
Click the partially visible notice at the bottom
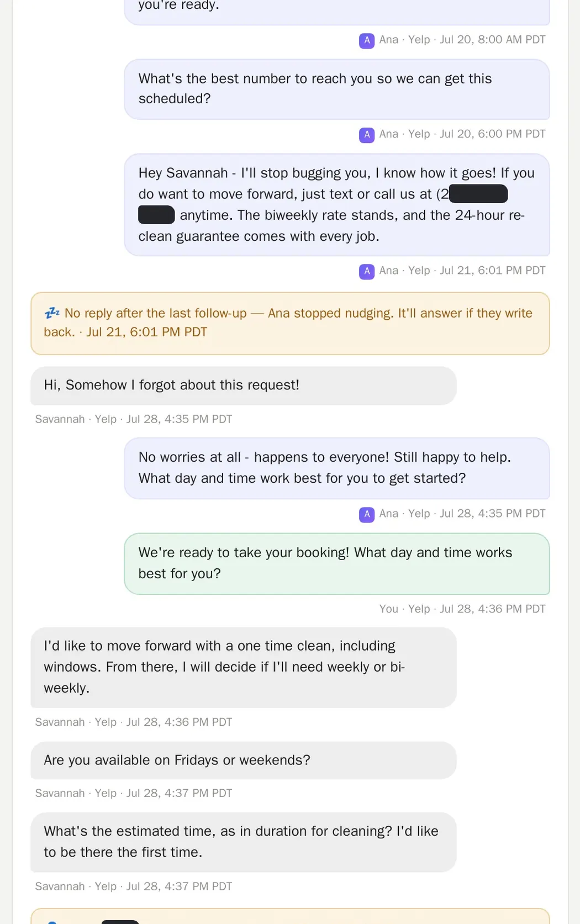[290, 916]
